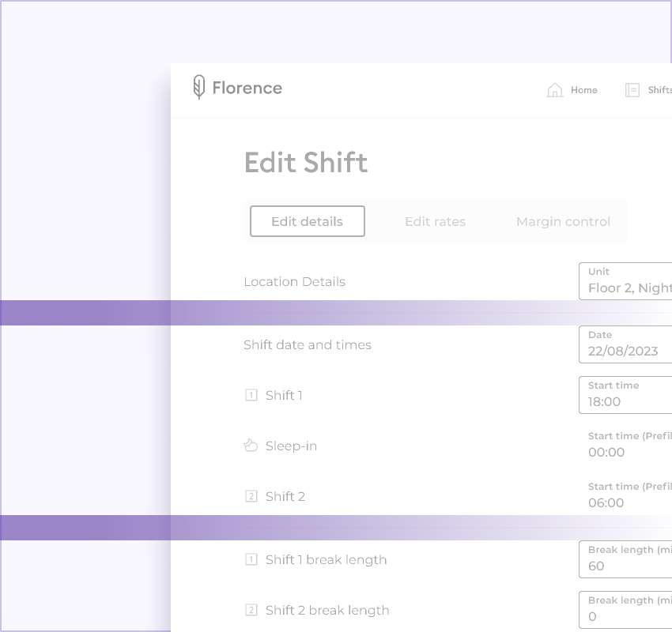This screenshot has width=672, height=632.
Task: Click the Sleep-in row label
Action: pos(291,446)
